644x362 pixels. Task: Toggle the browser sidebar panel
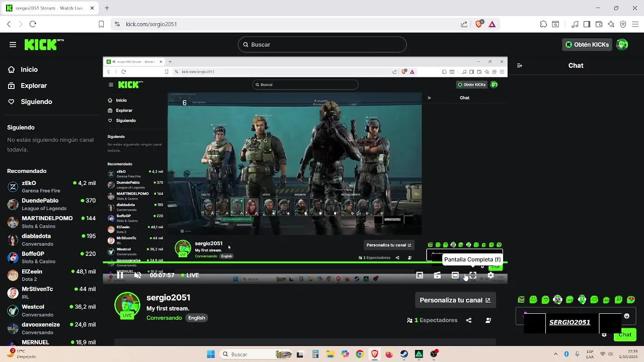click(x=587, y=24)
